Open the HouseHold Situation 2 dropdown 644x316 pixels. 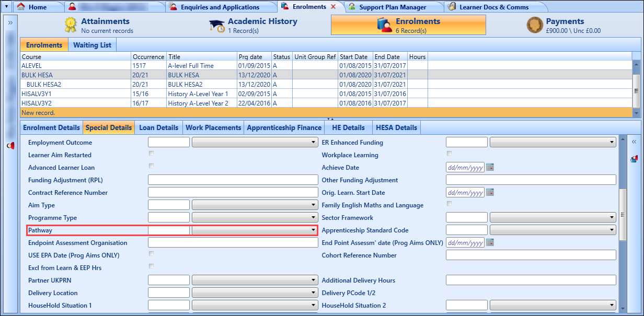(x=553, y=305)
